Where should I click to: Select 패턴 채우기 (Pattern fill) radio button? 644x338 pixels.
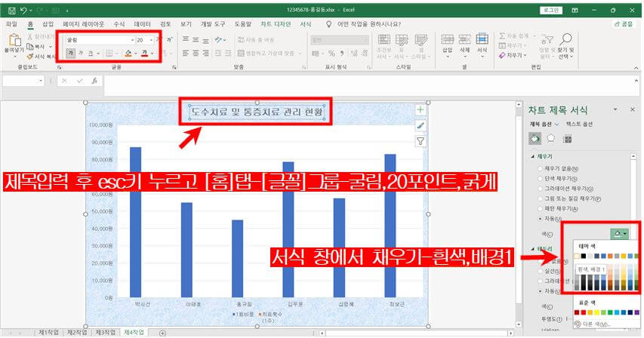pos(540,208)
